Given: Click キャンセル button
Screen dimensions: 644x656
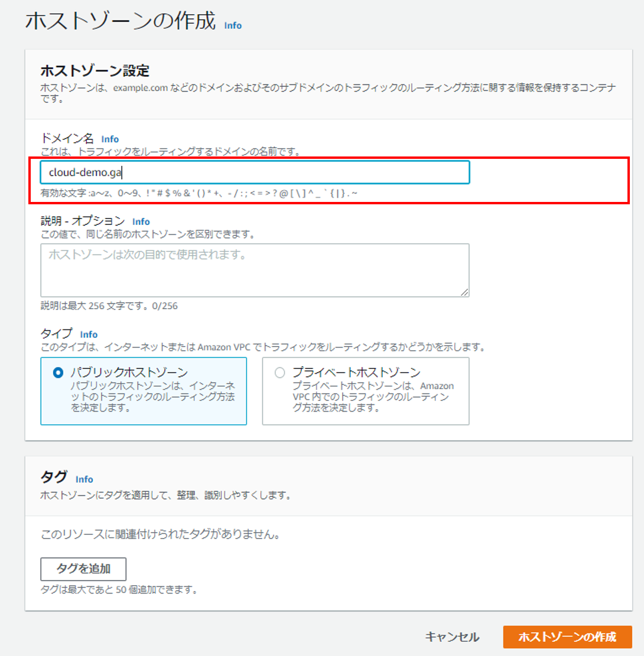Looking at the screenshot, I should [x=452, y=637].
